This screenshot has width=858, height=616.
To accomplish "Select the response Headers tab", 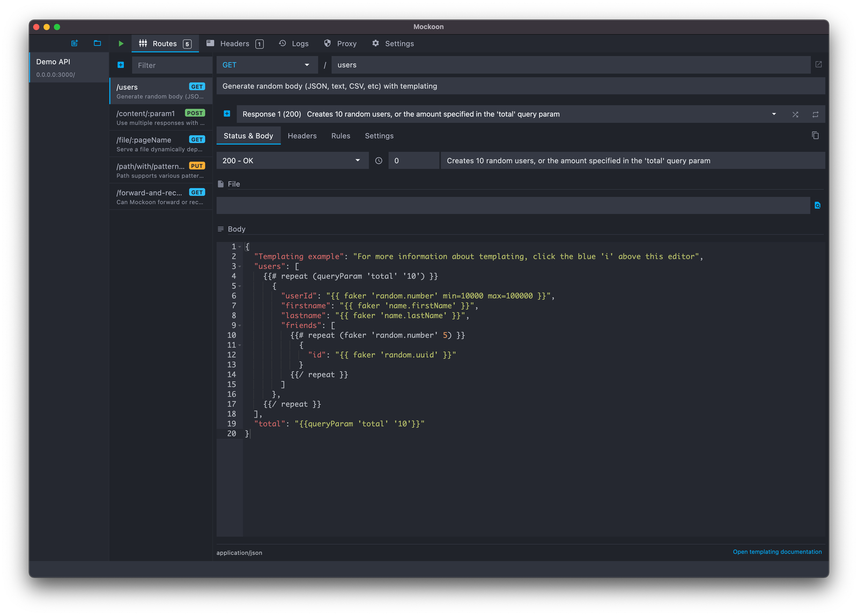I will (302, 136).
